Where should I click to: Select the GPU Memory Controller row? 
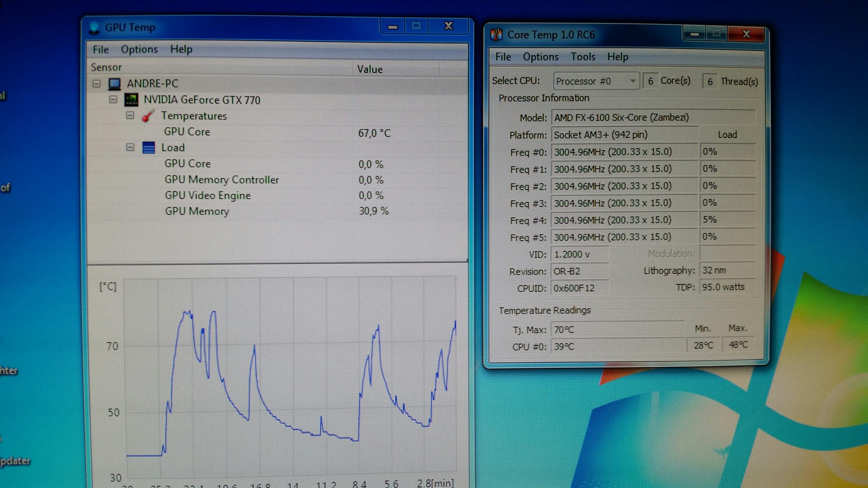click(x=221, y=180)
